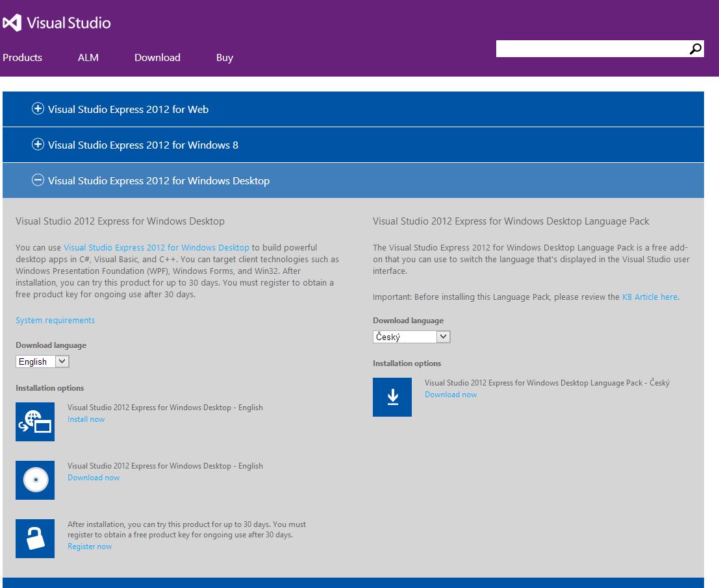Click the padlock registration icon
This screenshot has height=588, width=719.
pos(34,539)
